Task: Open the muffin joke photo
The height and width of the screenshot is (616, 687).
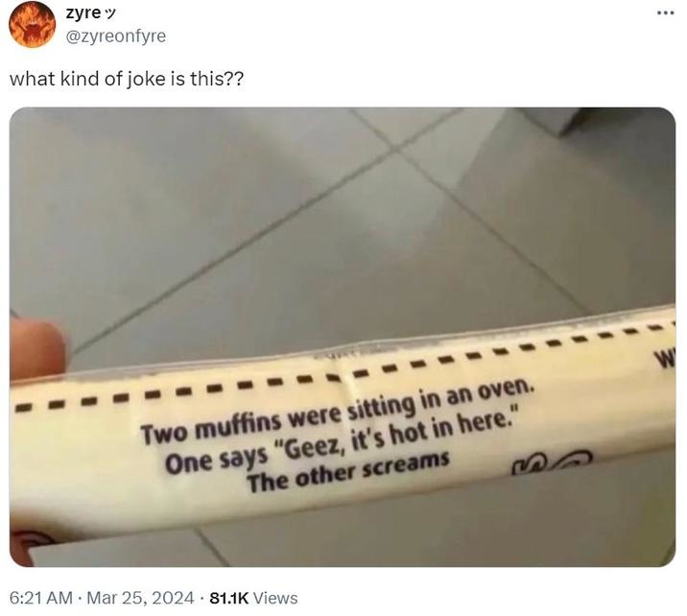Action: (343, 337)
